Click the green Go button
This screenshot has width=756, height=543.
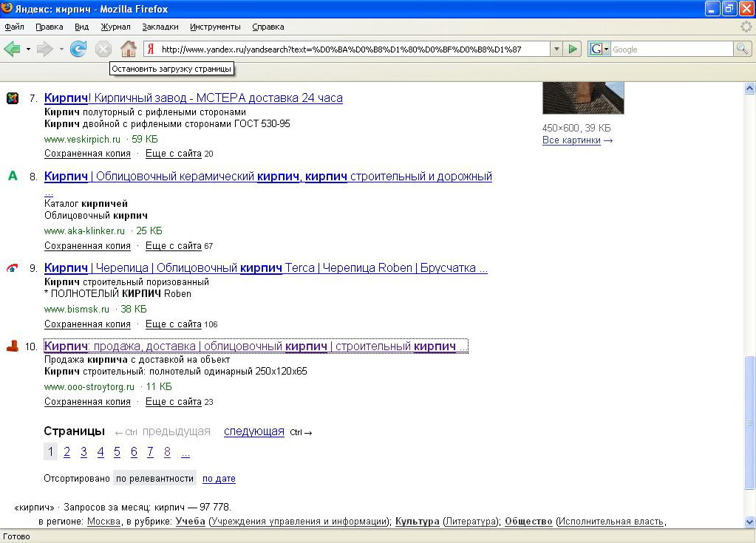tap(572, 49)
